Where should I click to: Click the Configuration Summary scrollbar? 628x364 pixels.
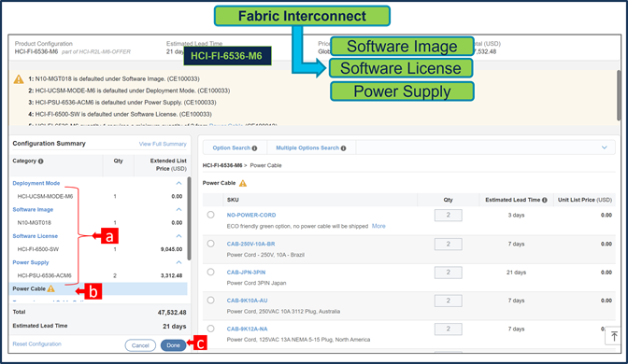tap(189, 218)
